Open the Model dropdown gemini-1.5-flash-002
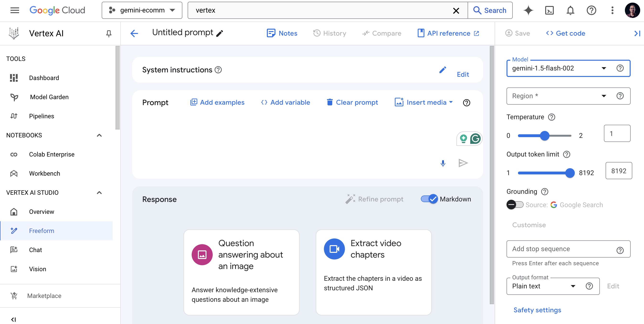The image size is (644, 324). pyautogui.click(x=558, y=68)
